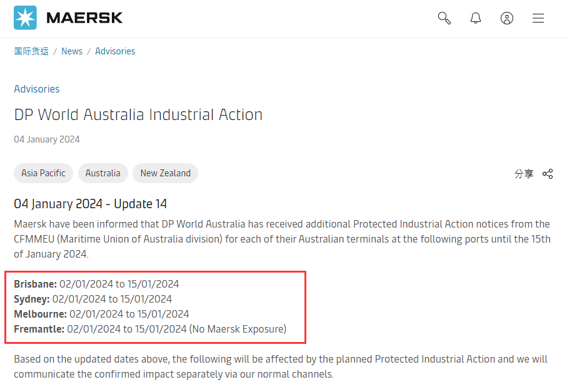Screen dimensions: 567x392
Task: Click the Brisbane date line
Action: tap(96, 284)
